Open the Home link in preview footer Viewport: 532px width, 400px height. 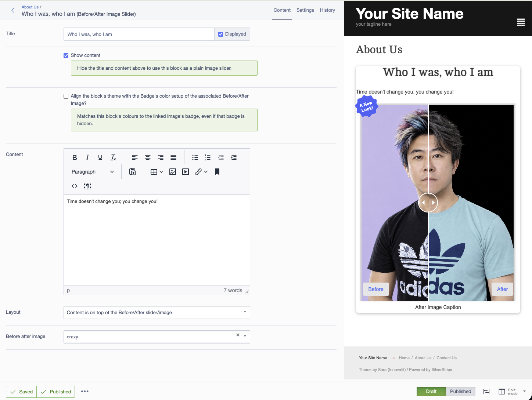point(404,358)
